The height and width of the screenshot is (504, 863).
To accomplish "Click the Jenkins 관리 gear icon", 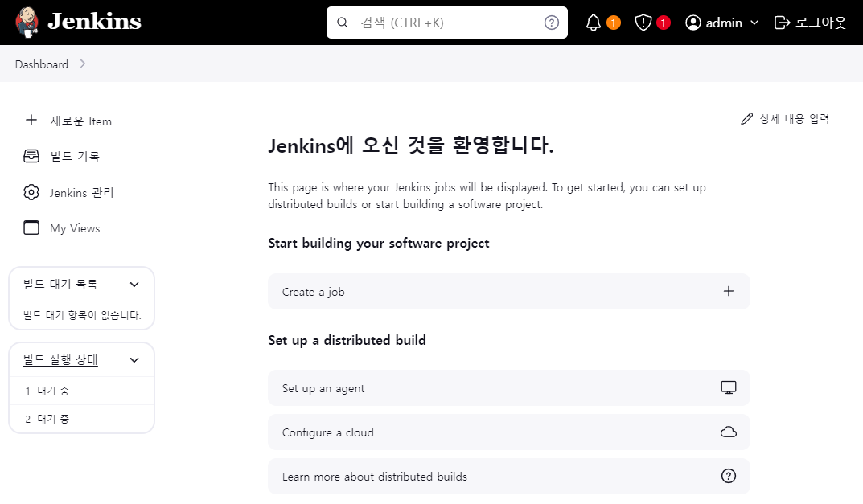I will click(31, 192).
